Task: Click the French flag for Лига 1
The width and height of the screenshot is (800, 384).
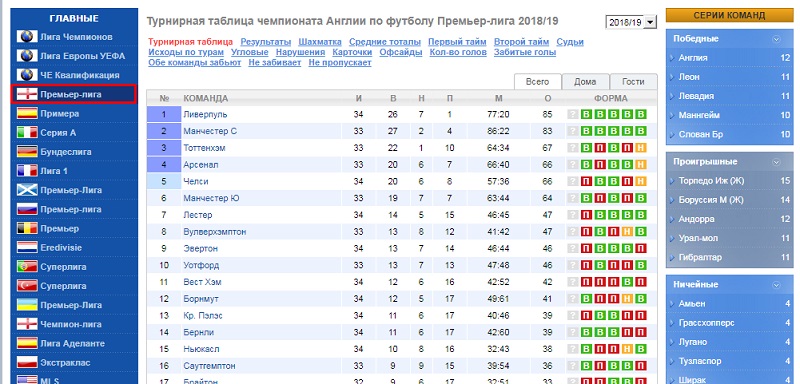Action: click(27, 171)
